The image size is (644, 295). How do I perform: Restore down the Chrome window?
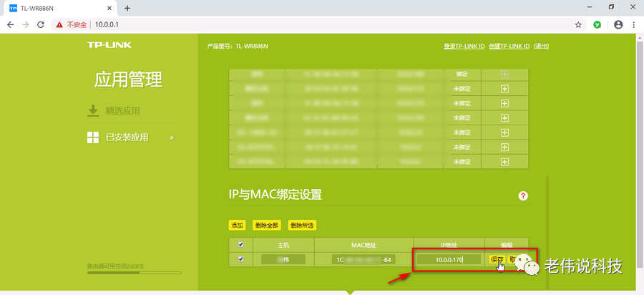pyautogui.click(x=612, y=7)
